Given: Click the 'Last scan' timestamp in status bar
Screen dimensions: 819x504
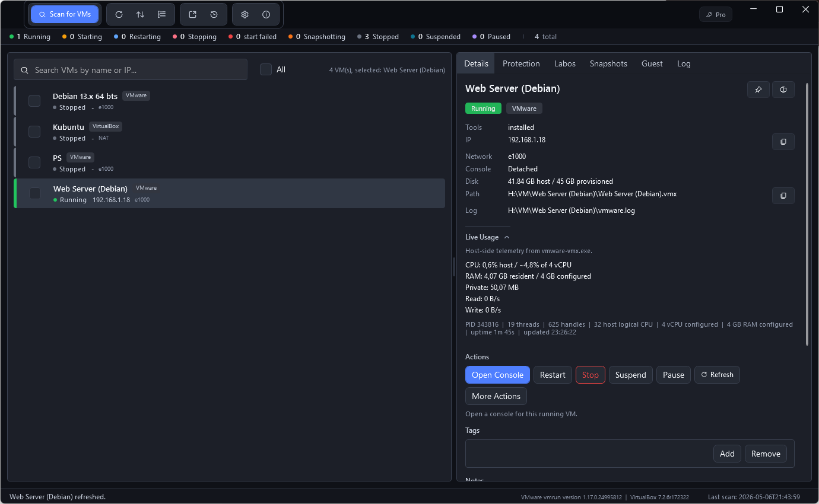Looking at the screenshot, I should tap(754, 497).
